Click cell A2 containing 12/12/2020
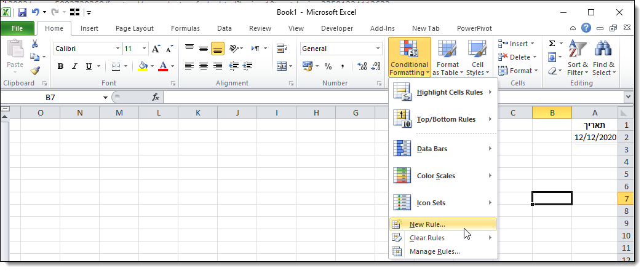Screen dimensions: 644x271 [594, 138]
